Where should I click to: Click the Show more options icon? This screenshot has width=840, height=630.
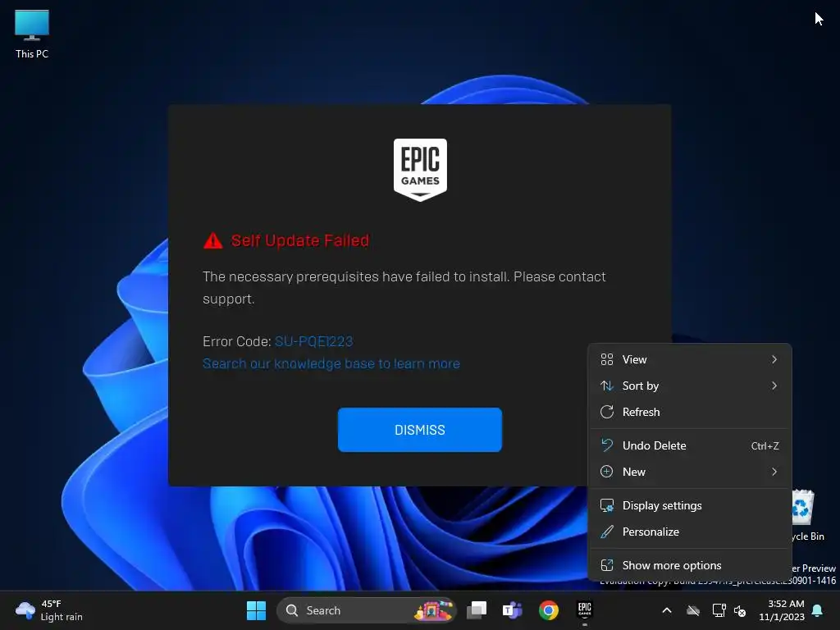click(606, 565)
